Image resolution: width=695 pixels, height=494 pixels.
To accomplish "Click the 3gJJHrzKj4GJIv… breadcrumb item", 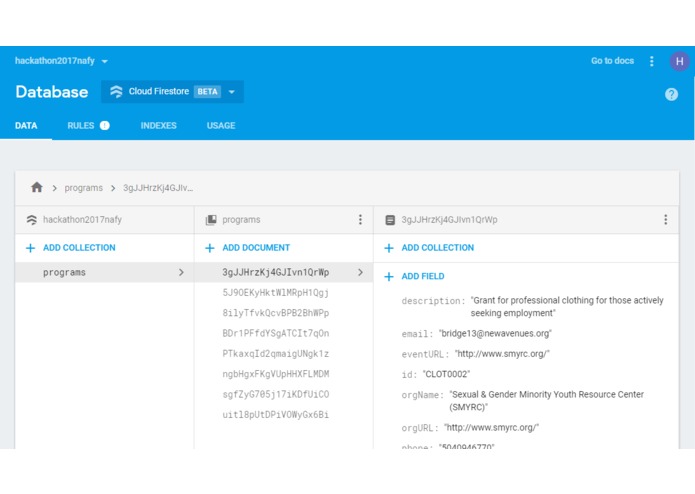I will coord(158,188).
